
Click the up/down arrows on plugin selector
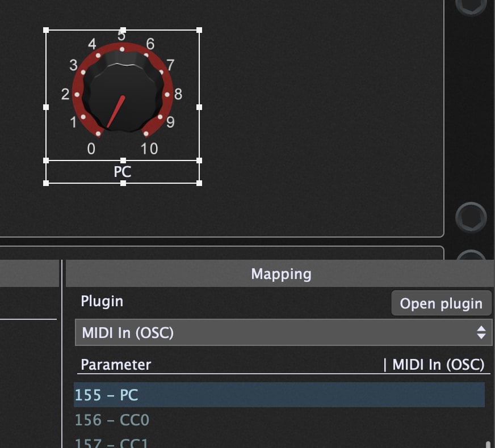(481, 332)
